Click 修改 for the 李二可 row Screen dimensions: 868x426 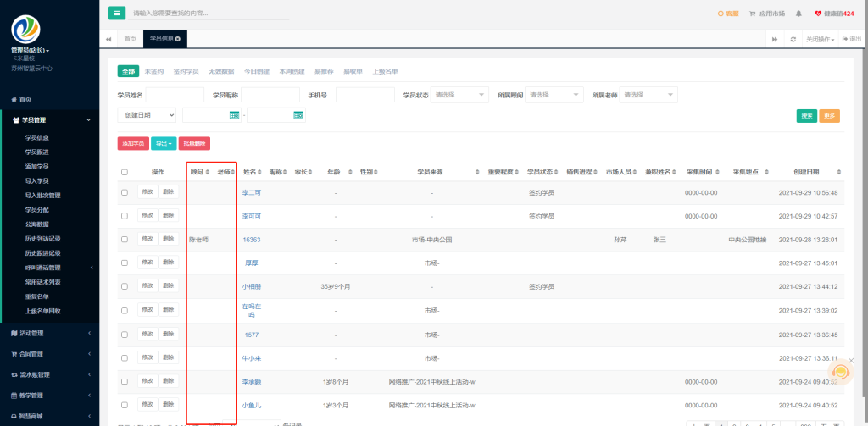coord(147,192)
